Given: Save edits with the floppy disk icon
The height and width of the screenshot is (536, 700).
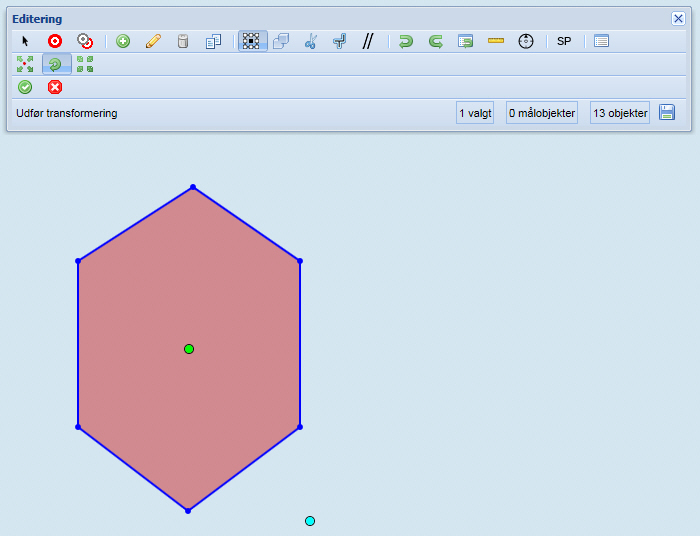Looking at the screenshot, I should point(667,112).
